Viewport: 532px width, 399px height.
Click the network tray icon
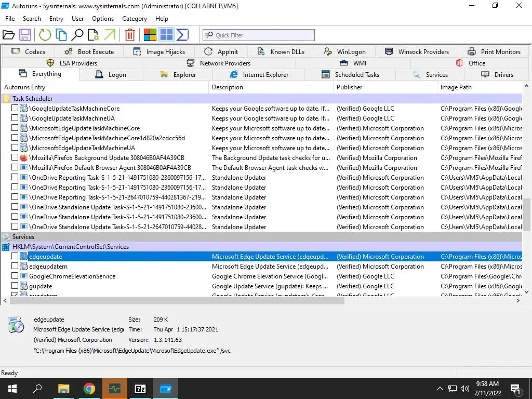(453, 389)
